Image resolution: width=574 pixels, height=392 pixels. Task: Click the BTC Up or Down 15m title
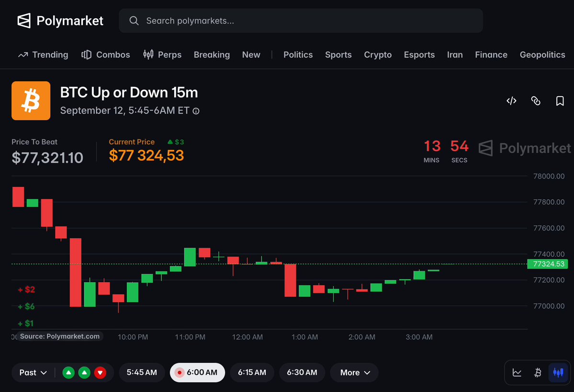[129, 92]
